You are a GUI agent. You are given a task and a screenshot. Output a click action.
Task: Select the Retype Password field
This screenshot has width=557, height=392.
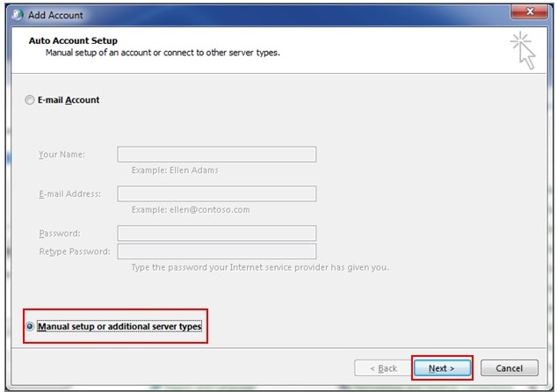[x=217, y=251]
